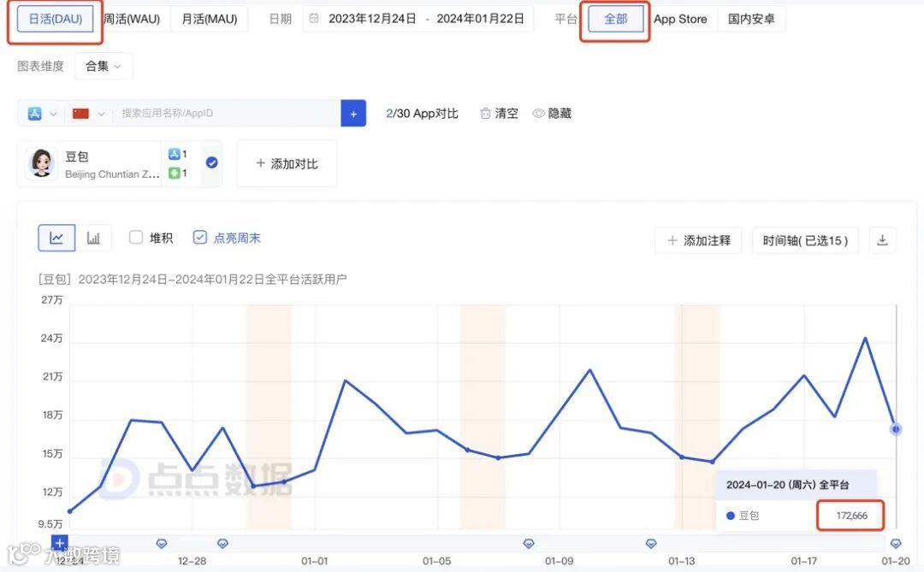Click 添加对比 button
The width and height of the screenshot is (924, 572).
tap(287, 164)
